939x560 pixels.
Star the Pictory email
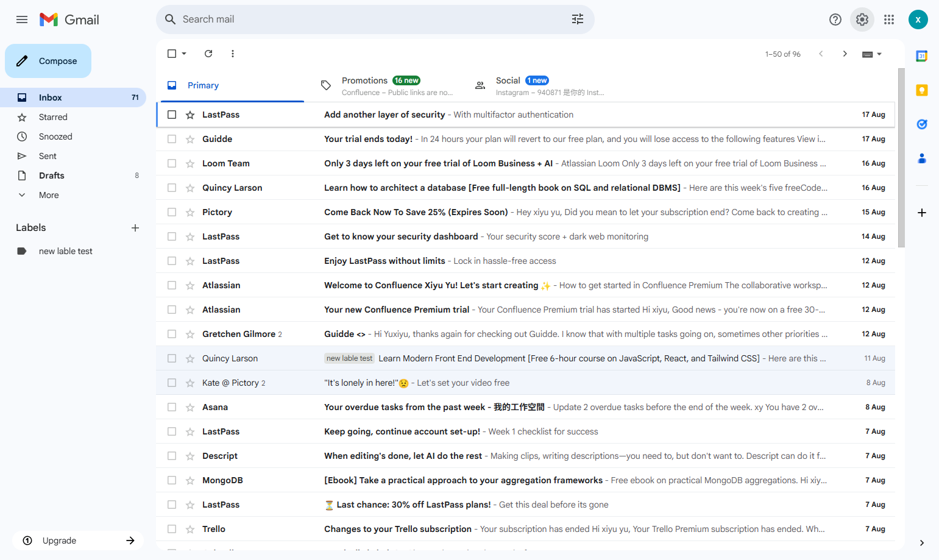[x=190, y=212]
